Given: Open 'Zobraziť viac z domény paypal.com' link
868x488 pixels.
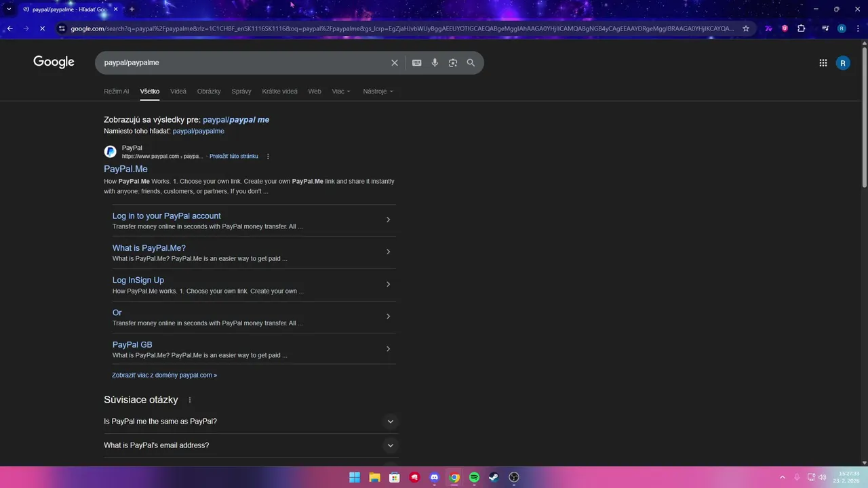Looking at the screenshot, I should click(165, 375).
